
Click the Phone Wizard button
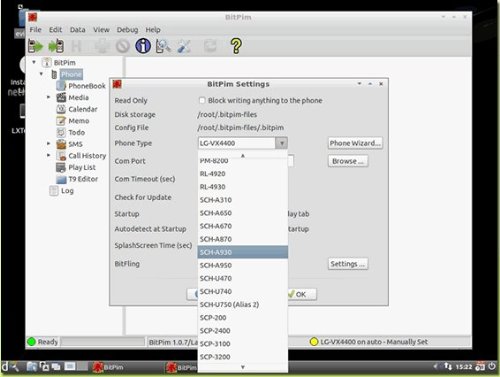pos(355,143)
